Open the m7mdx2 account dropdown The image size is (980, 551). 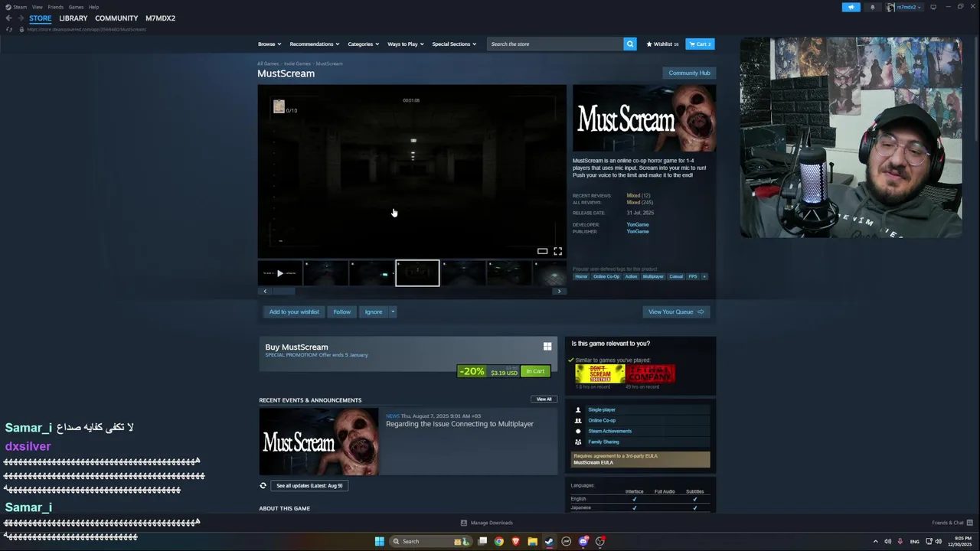click(x=906, y=7)
